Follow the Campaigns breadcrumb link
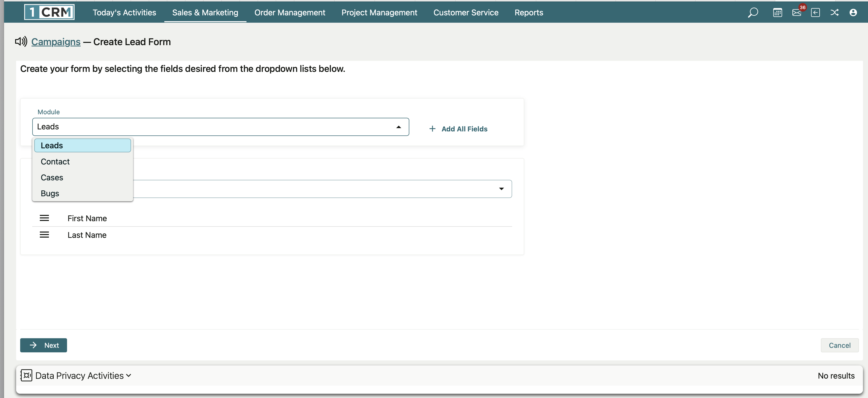The width and height of the screenshot is (868, 398). tap(56, 42)
